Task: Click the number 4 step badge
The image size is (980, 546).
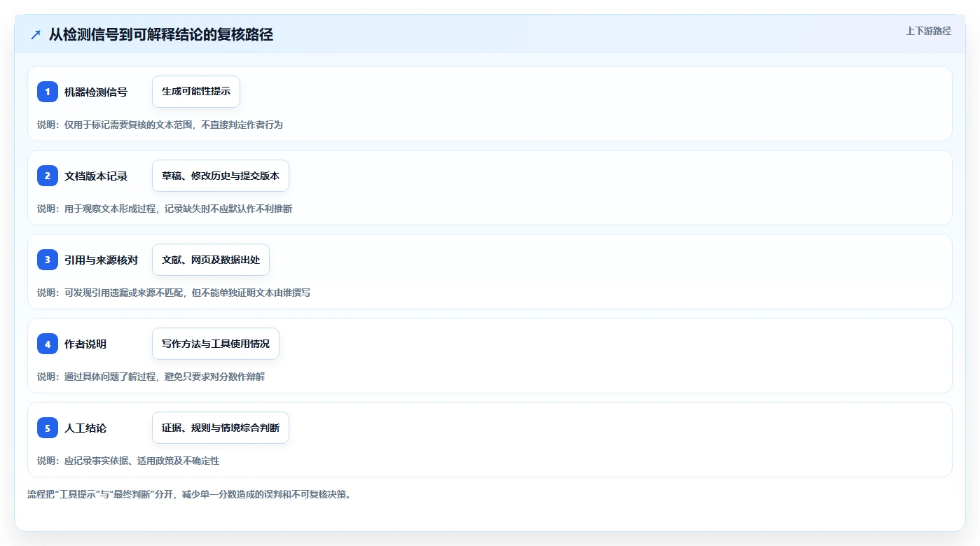Action: click(48, 344)
